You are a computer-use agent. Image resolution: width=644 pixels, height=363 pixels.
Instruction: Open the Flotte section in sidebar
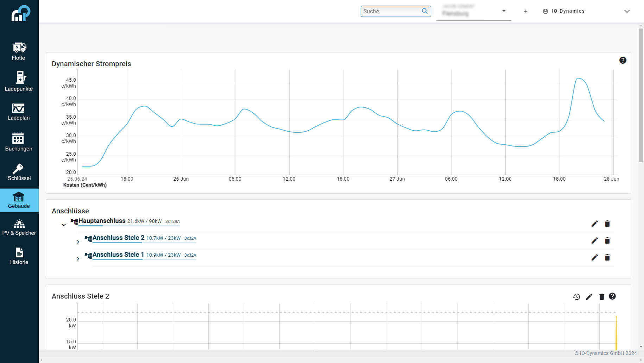click(19, 51)
